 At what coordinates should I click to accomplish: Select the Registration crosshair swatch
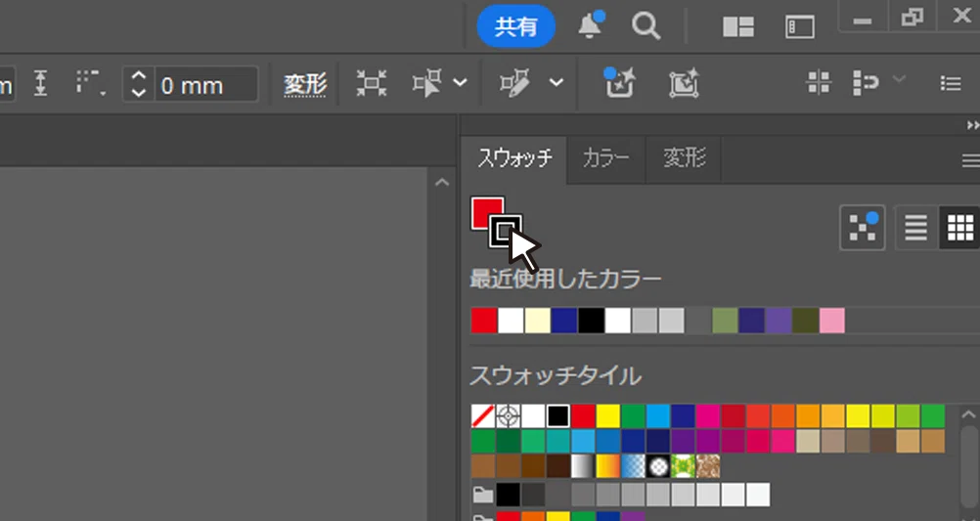tap(509, 415)
